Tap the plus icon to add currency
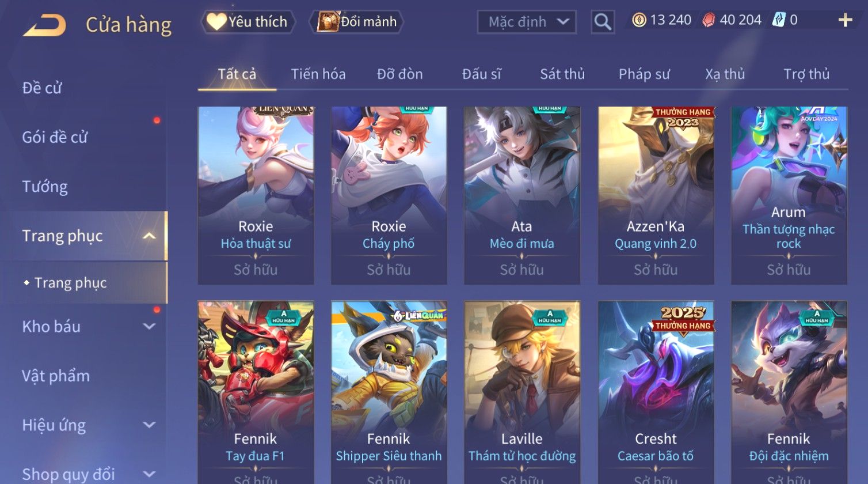Viewport: 868px width, 484px height. click(845, 21)
